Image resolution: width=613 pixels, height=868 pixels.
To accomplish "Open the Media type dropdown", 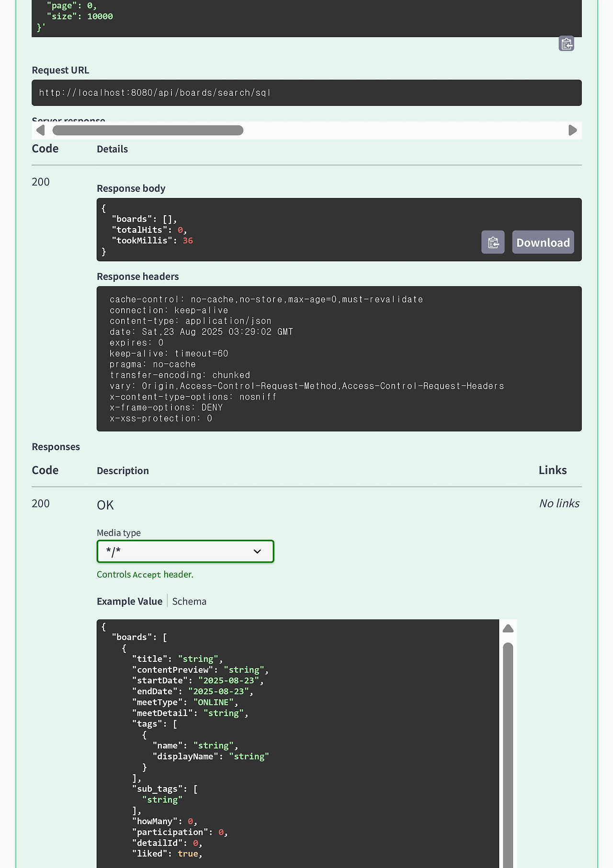I will click(185, 551).
